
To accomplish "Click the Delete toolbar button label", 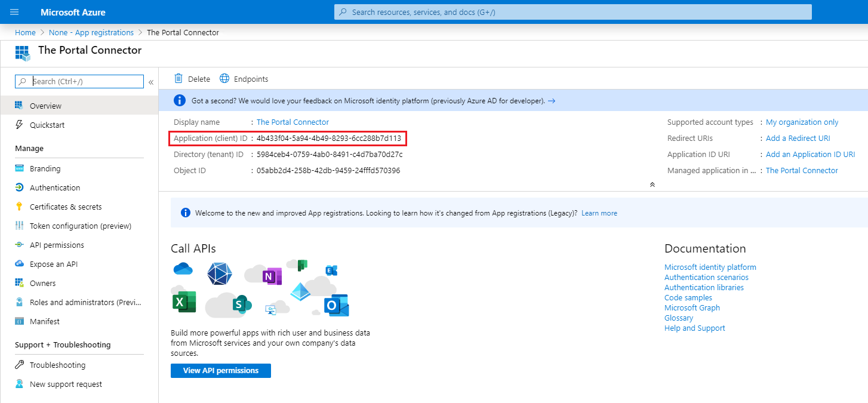I will click(199, 79).
